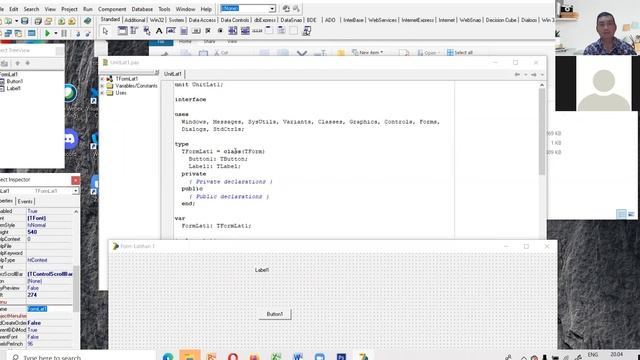Image resolution: width=640 pixels, height=360 pixels.
Task: Pick the MainMenu component from palette
Action: (x=134, y=31)
